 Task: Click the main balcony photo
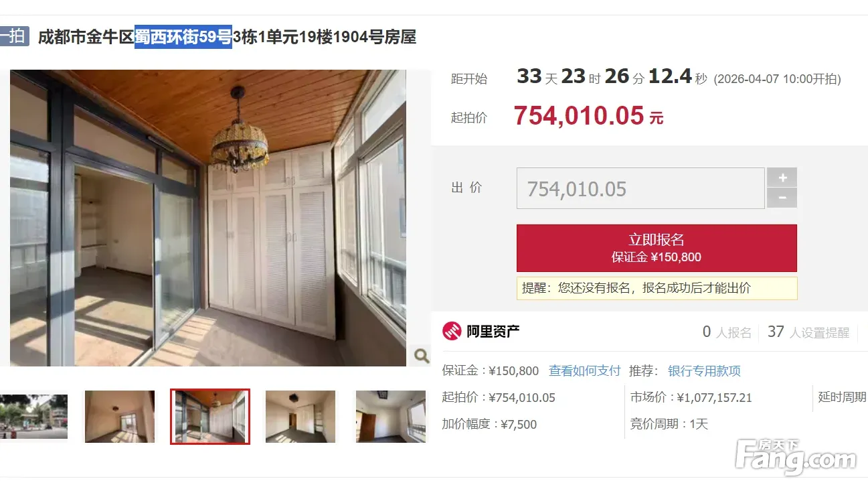[208, 218]
